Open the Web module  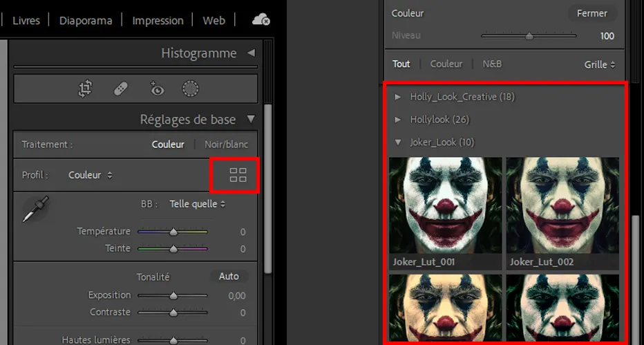tap(214, 21)
